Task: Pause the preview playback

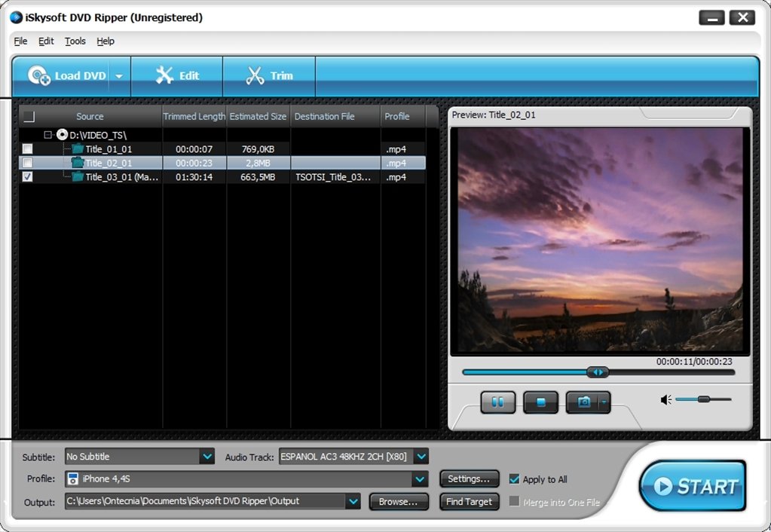Action: (x=497, y=402)
